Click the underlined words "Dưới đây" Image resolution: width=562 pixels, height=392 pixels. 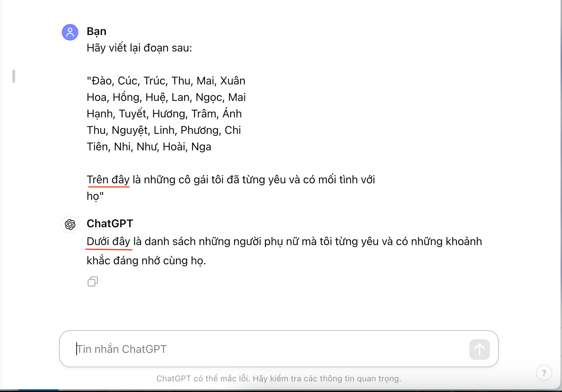tap(109, 241)
